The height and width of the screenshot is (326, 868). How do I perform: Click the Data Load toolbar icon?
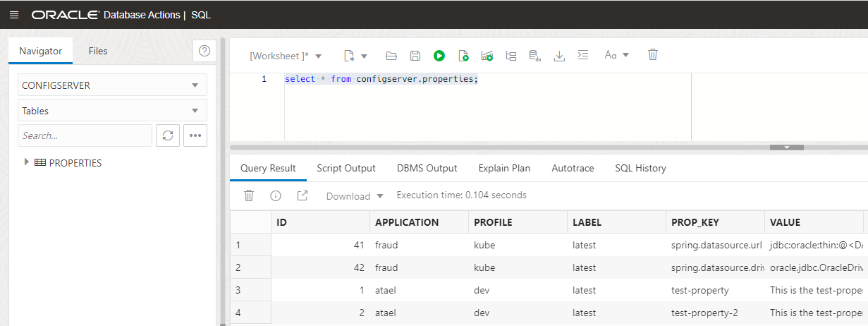coord(535,55)
